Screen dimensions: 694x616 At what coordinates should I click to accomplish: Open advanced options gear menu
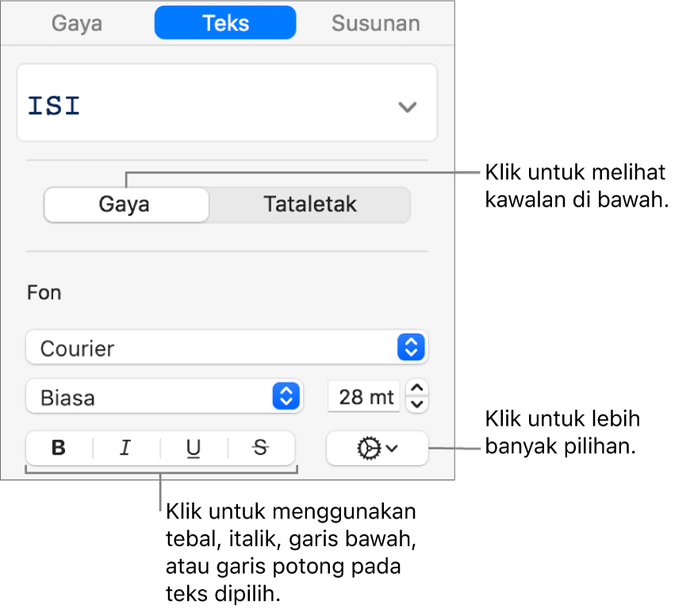coord(377,449)
